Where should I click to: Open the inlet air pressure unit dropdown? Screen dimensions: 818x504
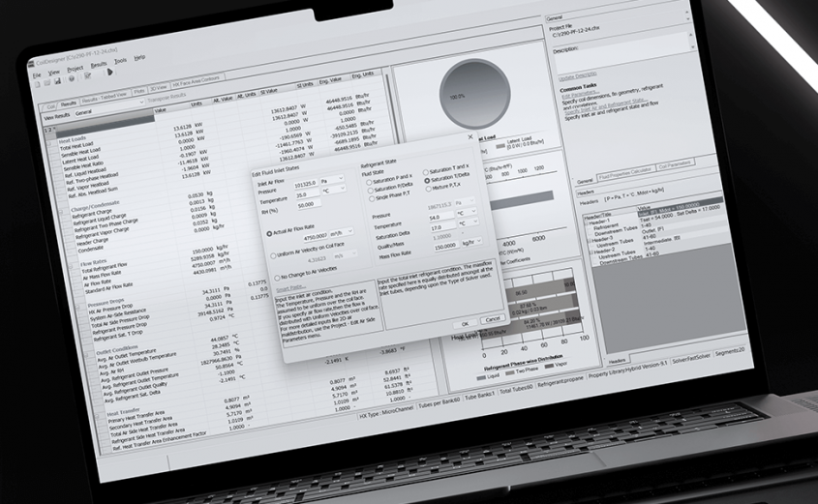pos(342,181)
